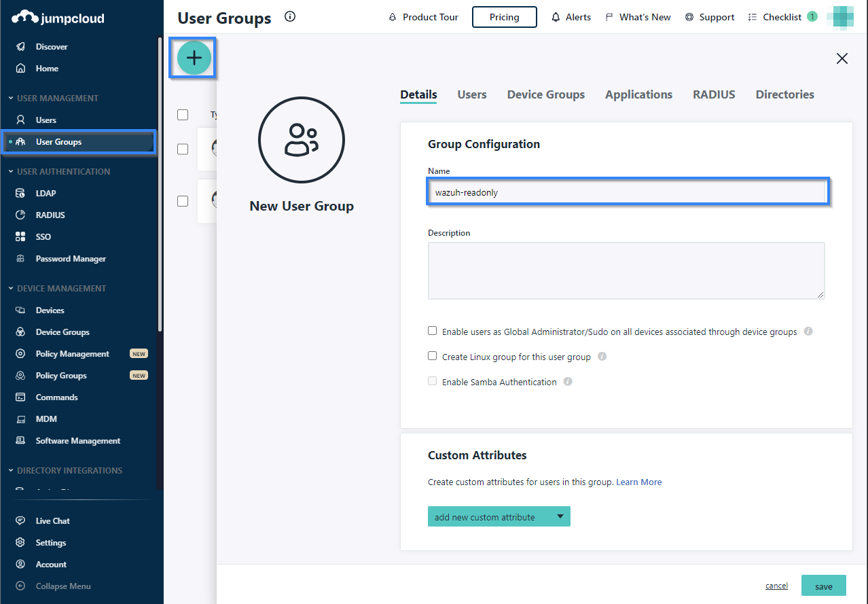The image size is (868, 604).
Task: Toggle Enable Samba Authentication checkbox
Action: (432, 381)
